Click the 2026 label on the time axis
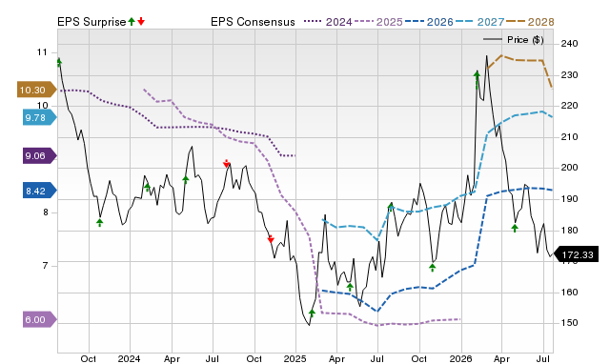 pyautogui.click(x=460, y=358)
